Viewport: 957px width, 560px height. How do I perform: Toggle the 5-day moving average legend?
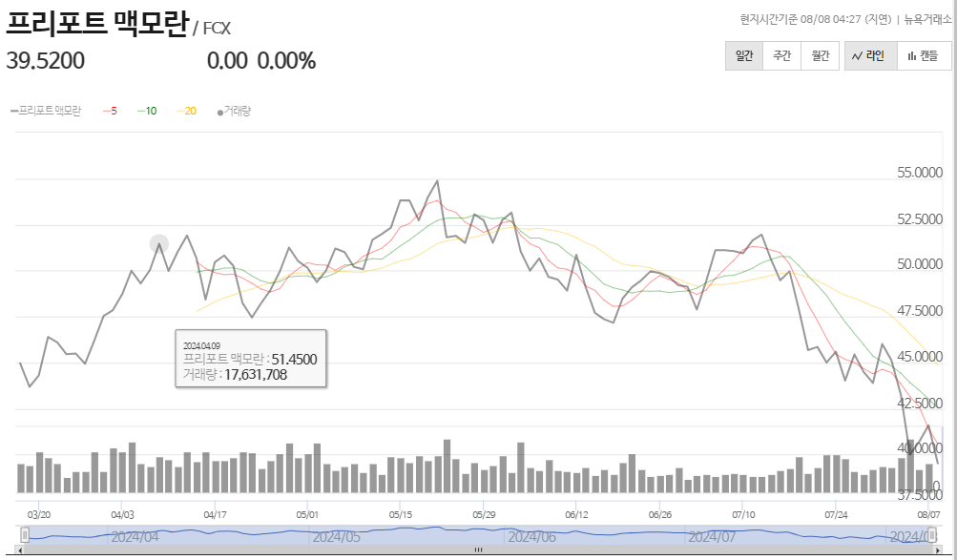click(111, 111)
